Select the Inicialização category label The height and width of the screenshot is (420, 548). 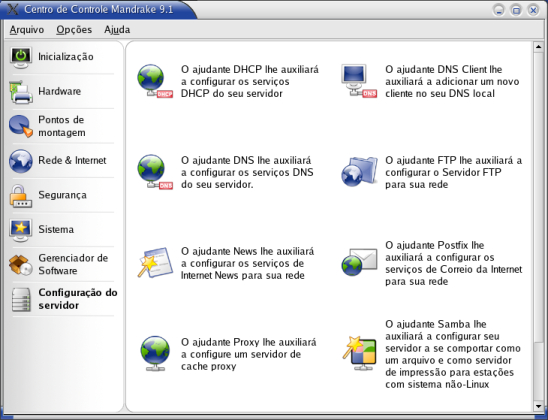tap(66, 57)
